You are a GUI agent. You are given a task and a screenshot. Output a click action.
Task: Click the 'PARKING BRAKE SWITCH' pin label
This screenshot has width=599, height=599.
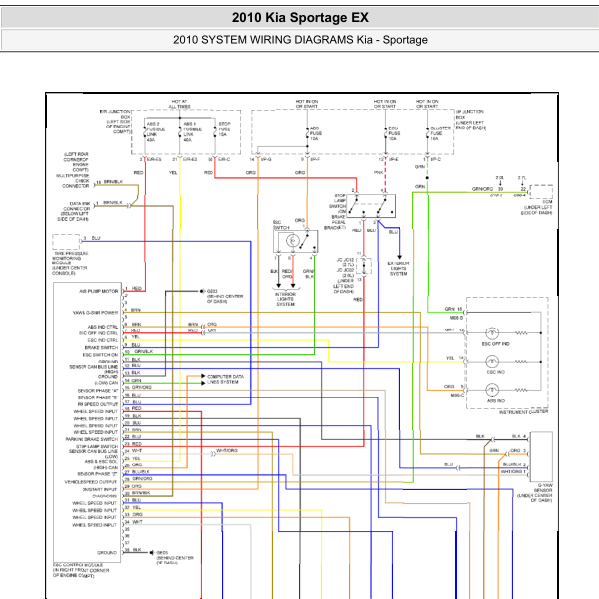[92, 439]
